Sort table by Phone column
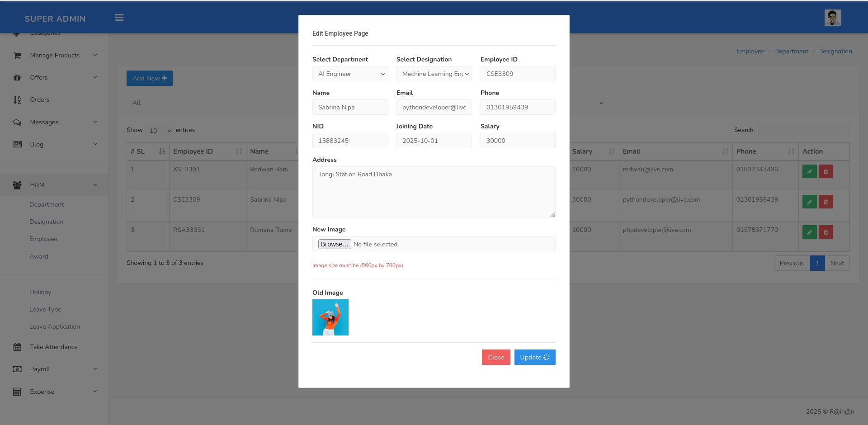Screen dimensions: 868x425 [765, 151]
